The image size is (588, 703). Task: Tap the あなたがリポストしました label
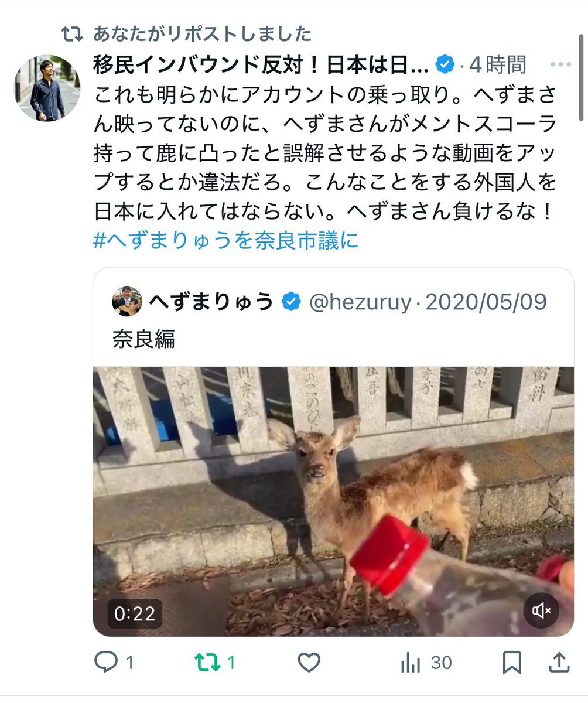pos(202,34)
